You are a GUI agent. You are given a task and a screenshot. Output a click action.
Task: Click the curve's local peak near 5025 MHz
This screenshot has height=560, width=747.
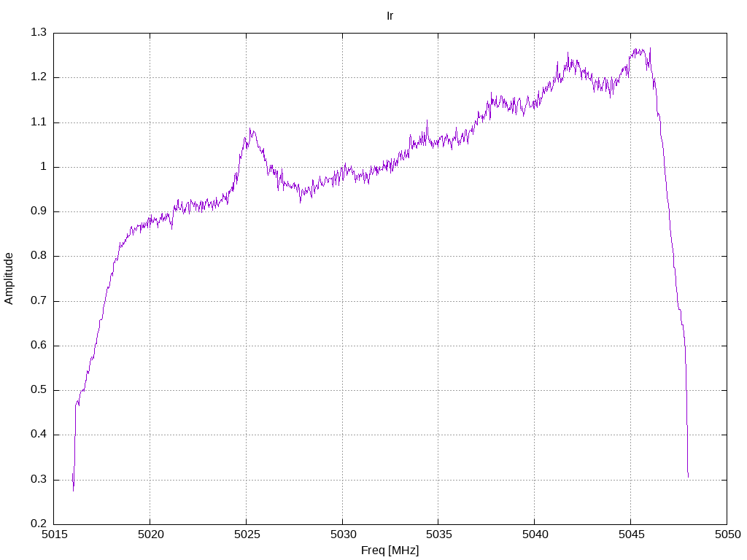pyautogui.click(x=250, y=130)
